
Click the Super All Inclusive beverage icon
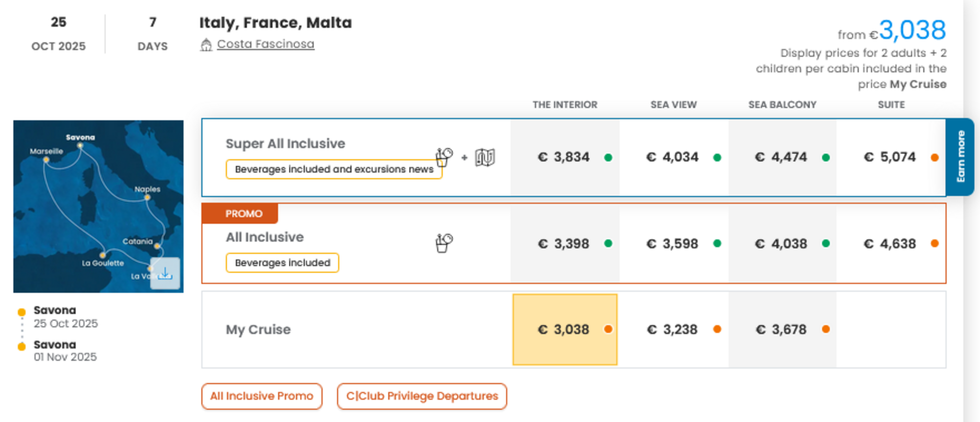(x=444, y=157)
